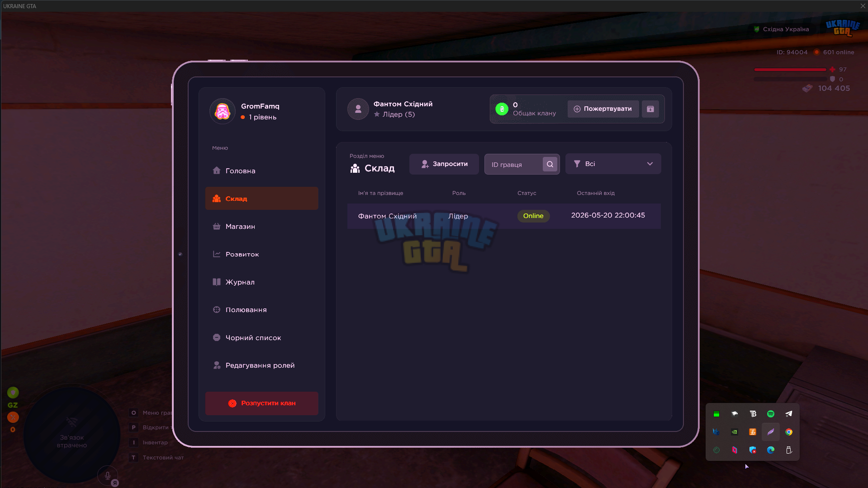Select the Фантом Східний member row name
The height and width of the screenshot is (488, 868).
[x=387, y=216]
